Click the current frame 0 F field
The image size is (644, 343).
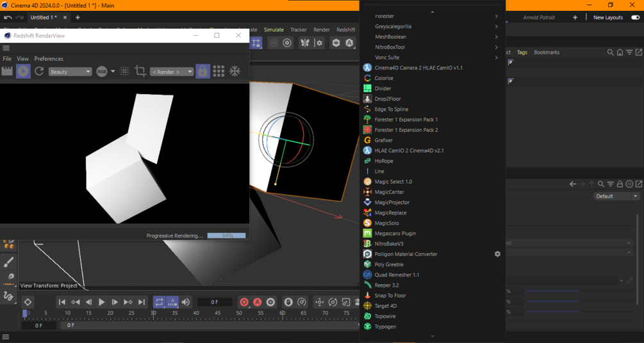click(215, 302)
